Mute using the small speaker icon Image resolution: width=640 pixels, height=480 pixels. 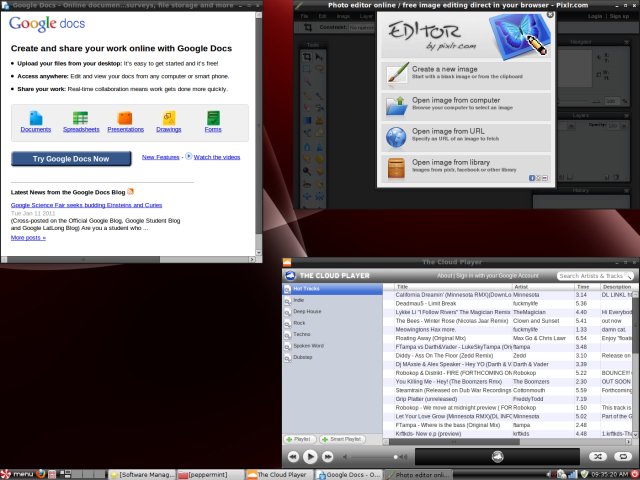point(345,457)
